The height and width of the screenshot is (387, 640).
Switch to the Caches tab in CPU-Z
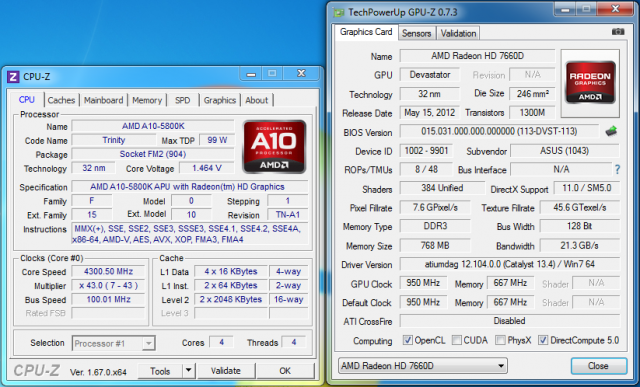tap(61, 100)
